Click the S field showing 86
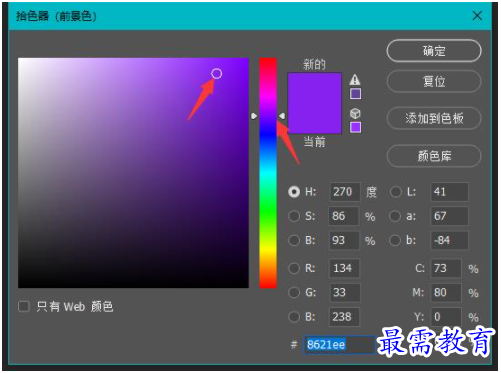The image size is (501, 373). tap(344, 216)
